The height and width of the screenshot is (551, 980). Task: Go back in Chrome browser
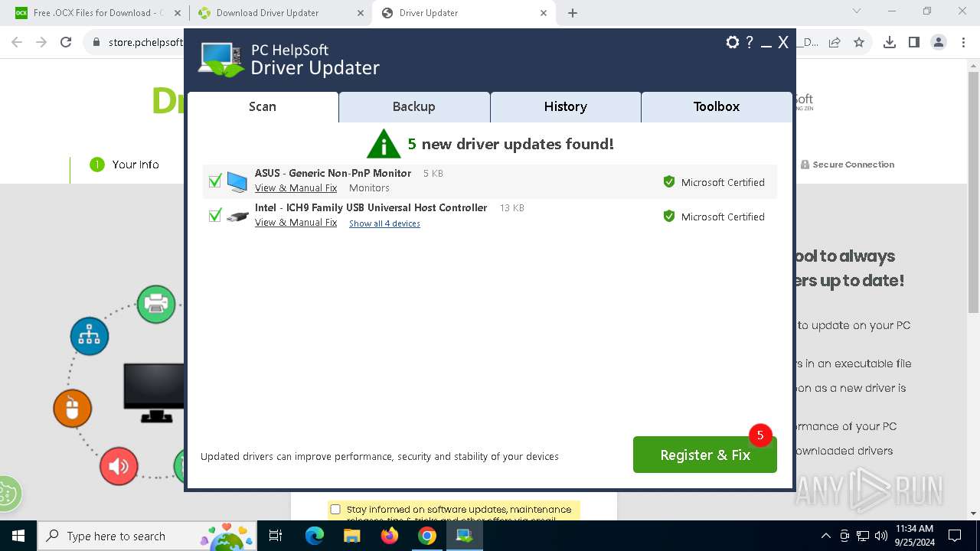point(17,43)
